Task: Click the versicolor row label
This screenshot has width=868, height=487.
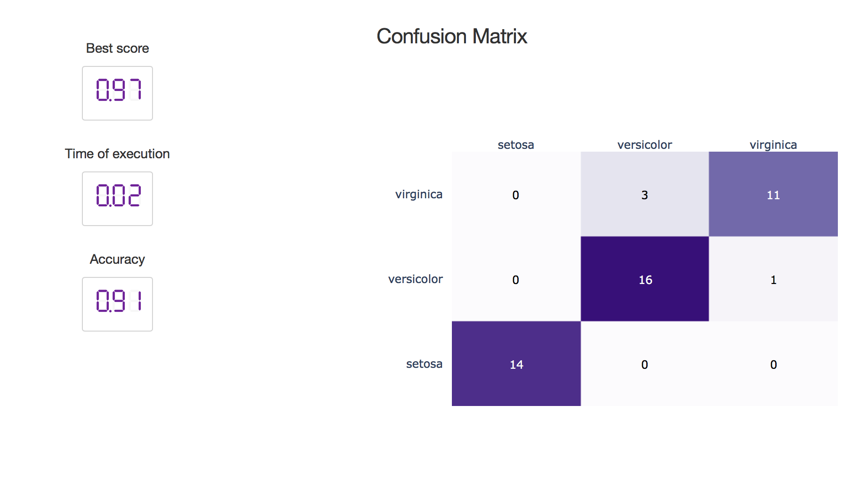Action: point(416,279)
